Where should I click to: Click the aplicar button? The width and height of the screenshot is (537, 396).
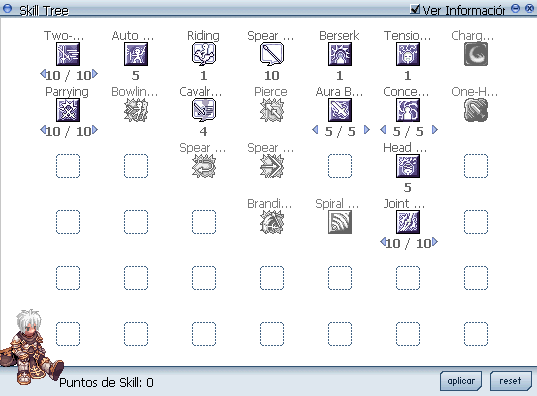coord(461,381)
